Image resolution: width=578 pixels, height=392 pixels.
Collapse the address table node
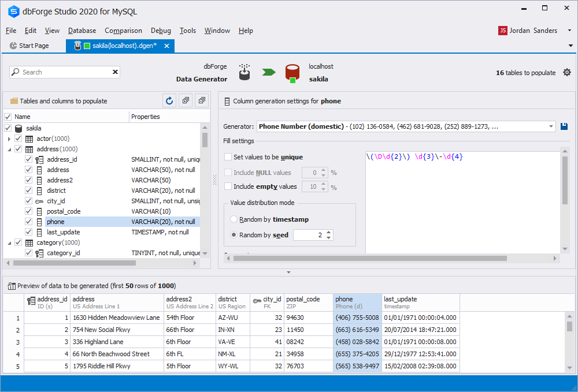(x=9, y=149)
